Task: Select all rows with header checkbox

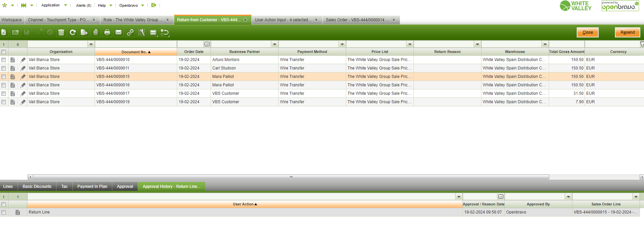Action: (x=4, y=52)
